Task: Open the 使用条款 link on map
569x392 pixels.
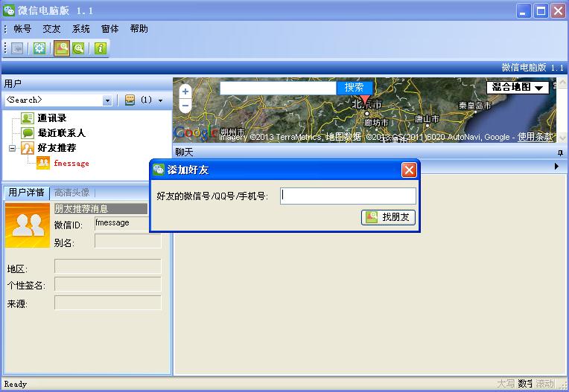Action: pos(535,137)
